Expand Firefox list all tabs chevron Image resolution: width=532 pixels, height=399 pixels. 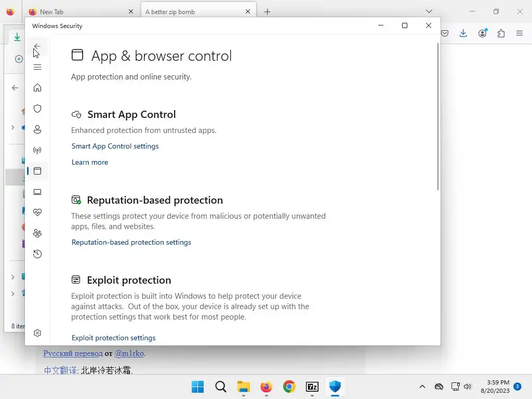pyautogui.click(x=429, y=11)
